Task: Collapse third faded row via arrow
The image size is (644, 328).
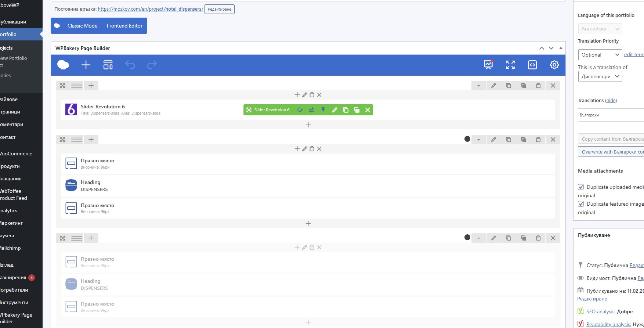Action: pyautogui.click(x=479, y=238)
